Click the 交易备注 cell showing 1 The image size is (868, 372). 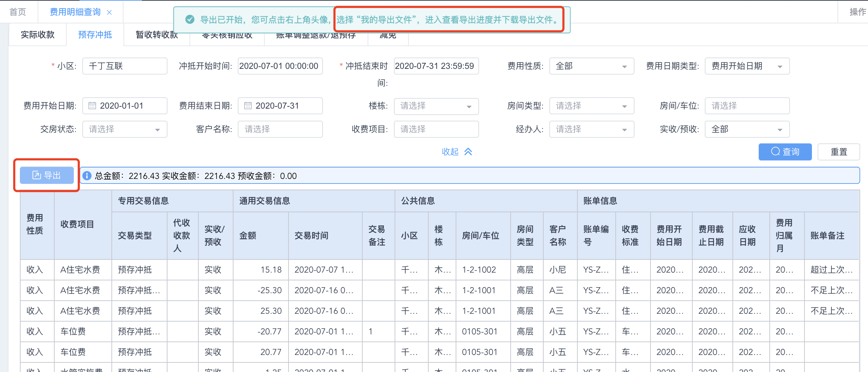click(379, 332)
